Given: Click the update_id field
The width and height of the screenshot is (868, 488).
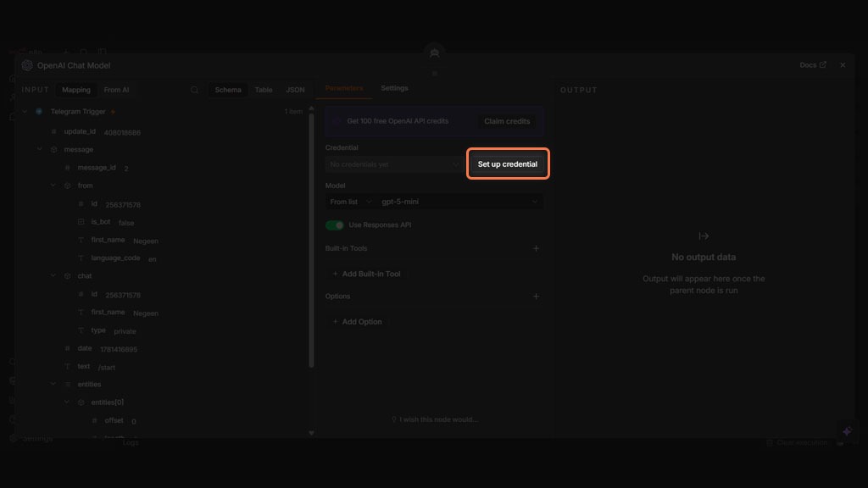Looking at the screenshot, I should pos(80,131).
